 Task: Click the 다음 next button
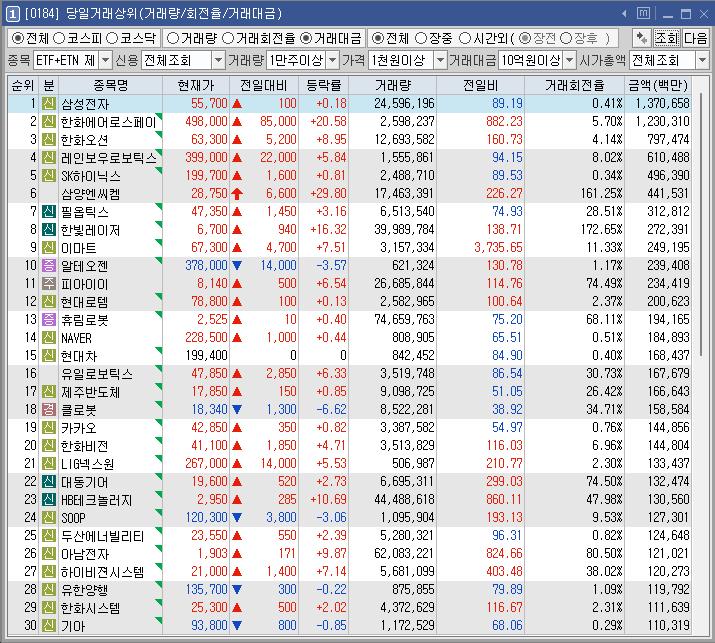click(x=695, y=38)
